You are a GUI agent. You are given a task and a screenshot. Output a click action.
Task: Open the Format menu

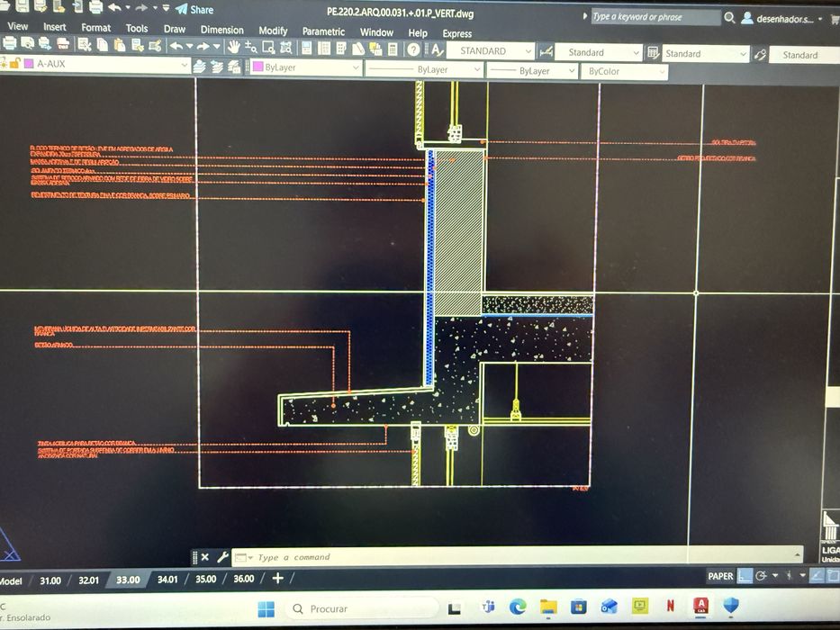tap(96, 27)
